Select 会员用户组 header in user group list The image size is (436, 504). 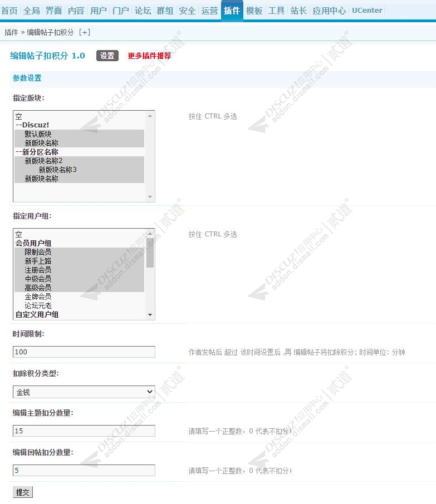79,243
